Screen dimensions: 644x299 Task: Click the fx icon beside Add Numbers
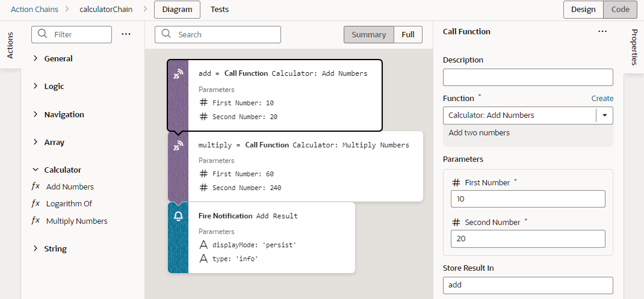[x=36, y=186]
